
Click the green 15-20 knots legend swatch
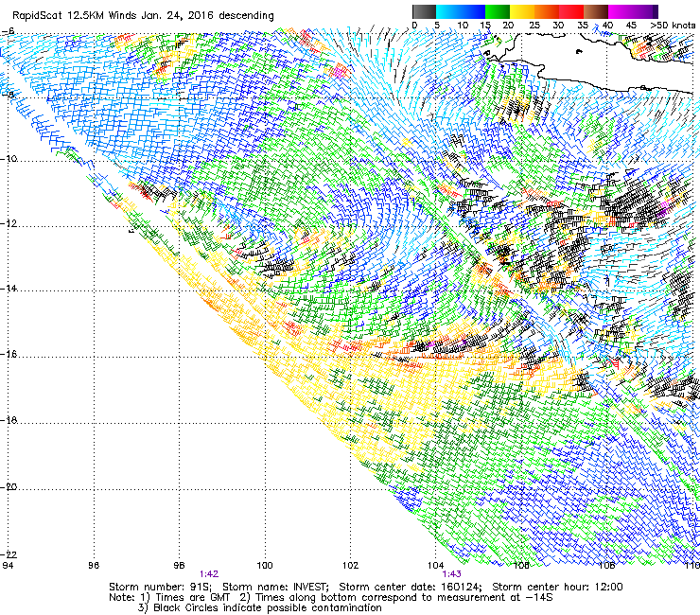click(498, 11)
